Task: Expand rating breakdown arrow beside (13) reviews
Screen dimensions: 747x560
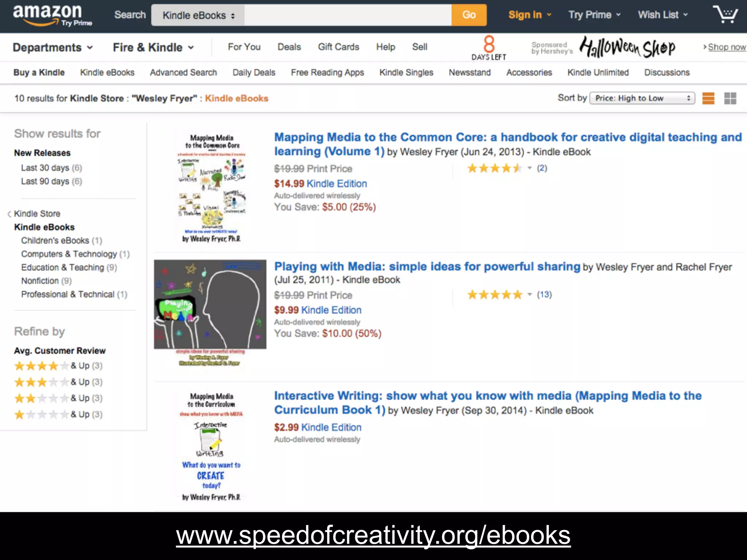Action: click(x=530, y=295)
